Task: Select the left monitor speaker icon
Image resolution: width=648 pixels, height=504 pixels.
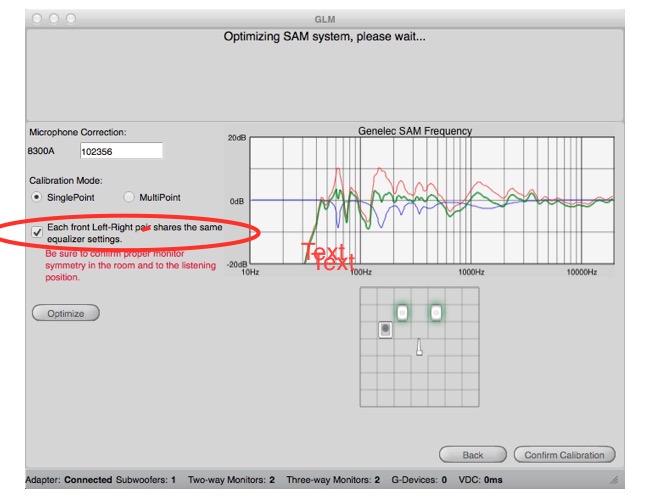Action: point(402,313)
